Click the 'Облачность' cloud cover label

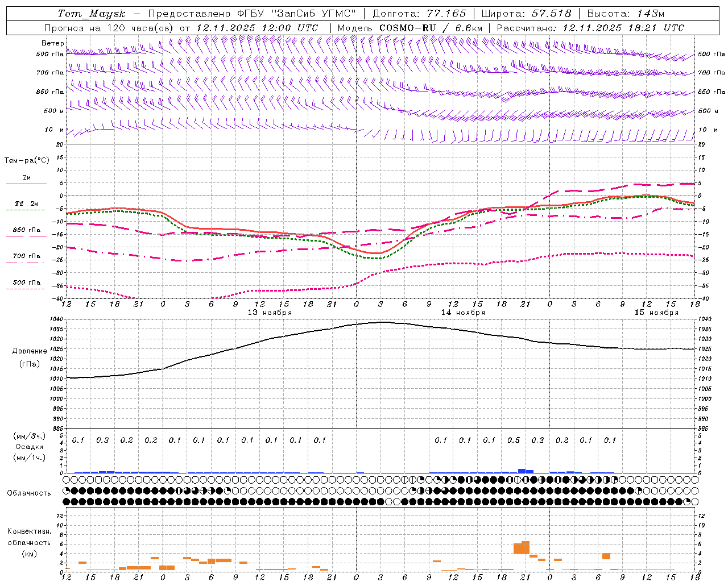click(28, 493)
